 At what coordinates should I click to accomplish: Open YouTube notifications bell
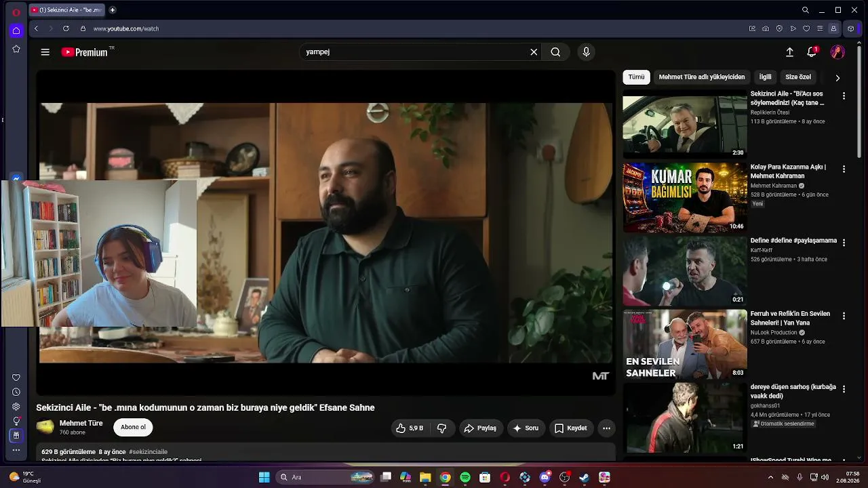point(812,52)
